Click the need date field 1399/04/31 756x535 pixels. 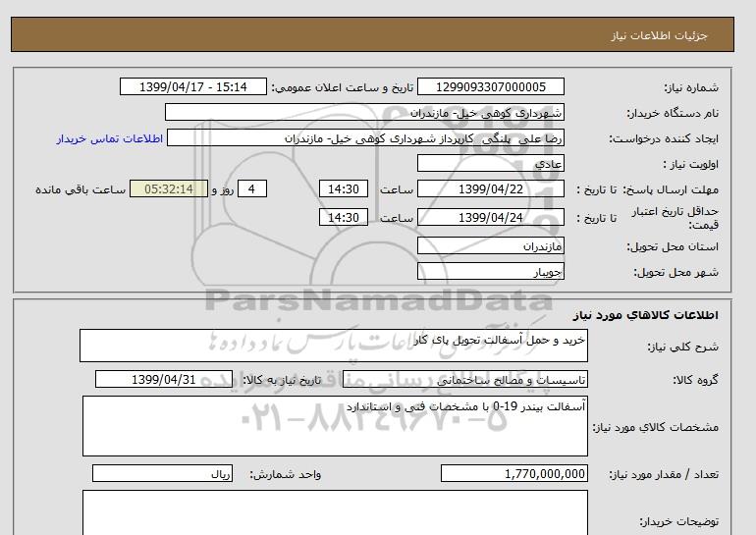pyautogui.click(x=163, y=379)
